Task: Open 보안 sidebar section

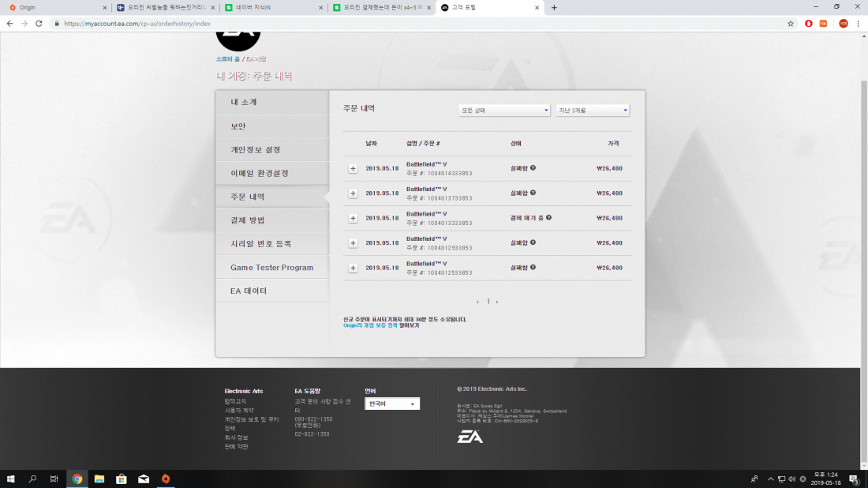Action: coord(272,126)
